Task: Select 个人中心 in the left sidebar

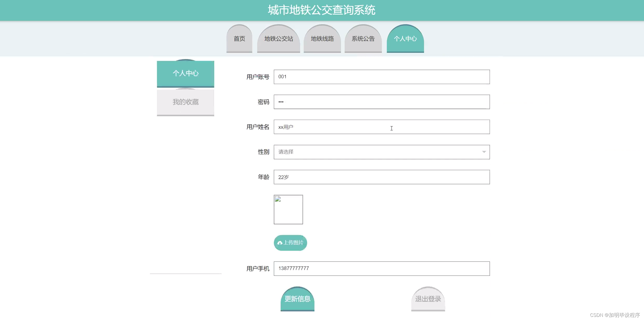Action: click(x=185, y=74)
